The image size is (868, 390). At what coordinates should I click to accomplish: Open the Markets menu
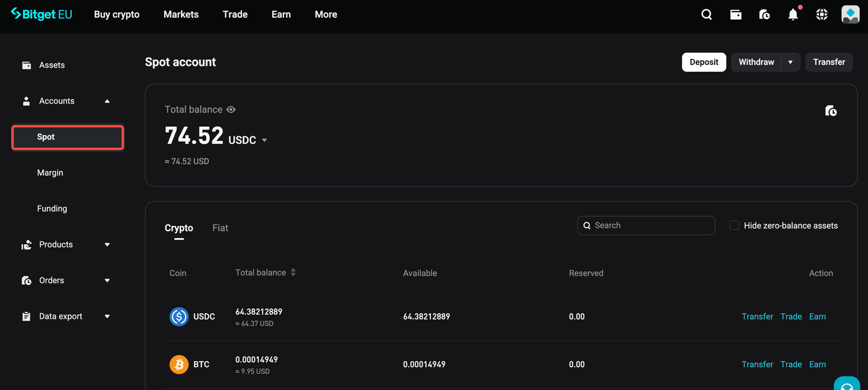(x=181, y=14)
